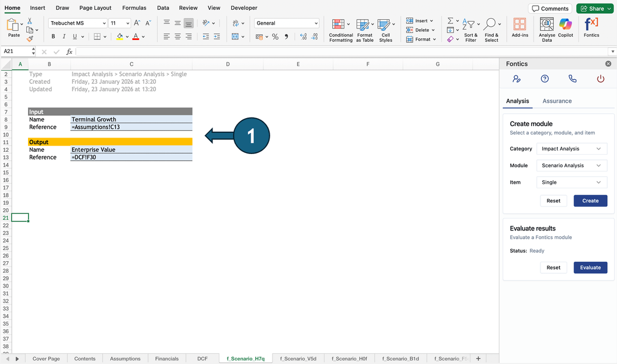Open the DCF sheet tab
This screenshot has width=617, height=364.
(202, 359)
